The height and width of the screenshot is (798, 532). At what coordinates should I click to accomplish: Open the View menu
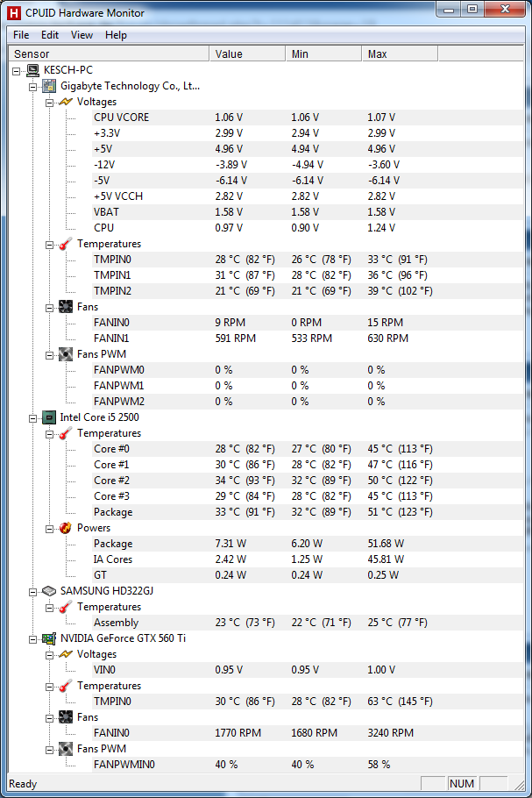[82, 35]
